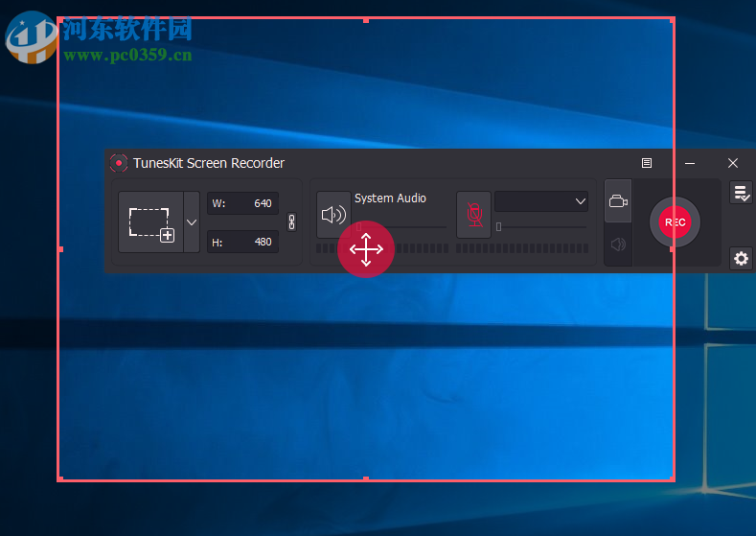756x536 pixels.
Task: Open the recording history list icon
Action: (741, 193)
